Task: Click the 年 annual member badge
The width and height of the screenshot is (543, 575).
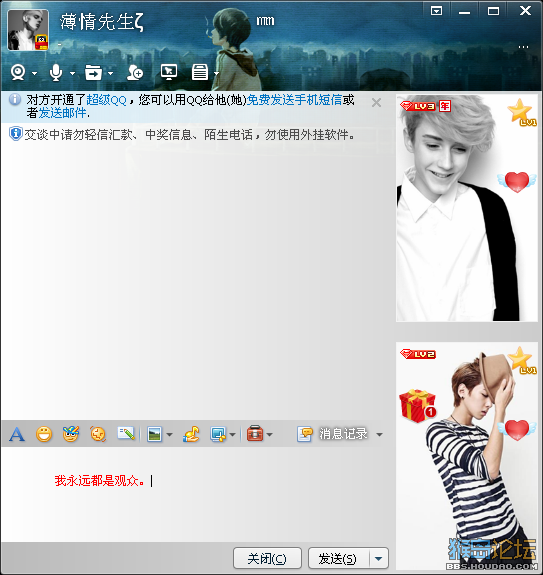Action: pos(445,106)
